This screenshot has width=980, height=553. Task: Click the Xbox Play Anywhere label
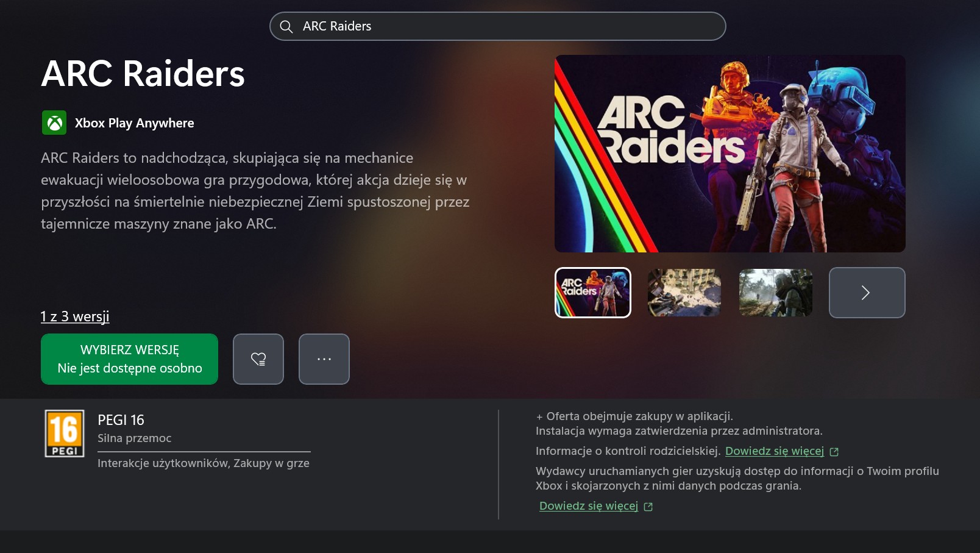click(134, 123)
